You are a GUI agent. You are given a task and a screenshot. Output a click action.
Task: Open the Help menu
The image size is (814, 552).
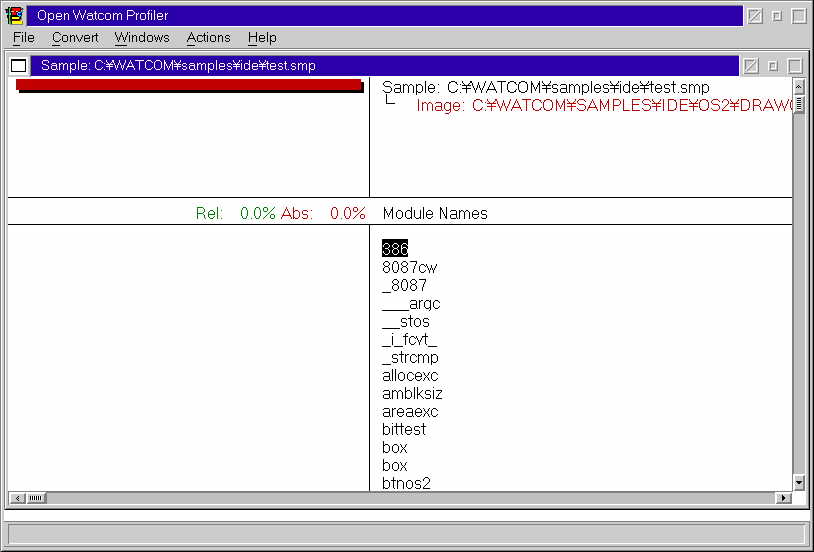262,37
